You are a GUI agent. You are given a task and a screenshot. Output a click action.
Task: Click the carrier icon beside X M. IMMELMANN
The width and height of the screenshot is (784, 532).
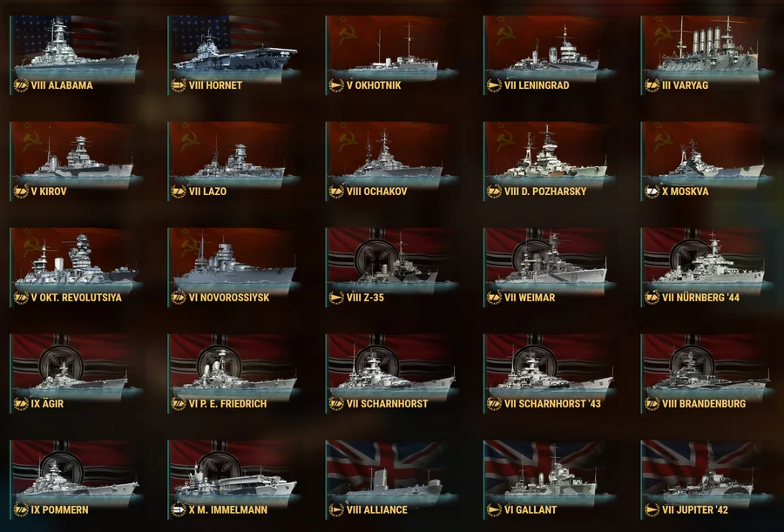pos(179,510)
